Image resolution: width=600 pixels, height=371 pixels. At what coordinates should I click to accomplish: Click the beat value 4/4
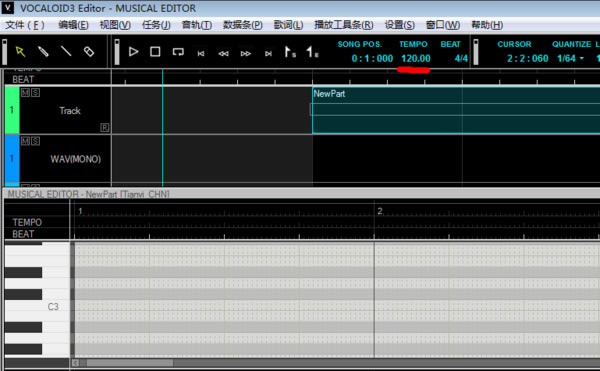point(461,59)
